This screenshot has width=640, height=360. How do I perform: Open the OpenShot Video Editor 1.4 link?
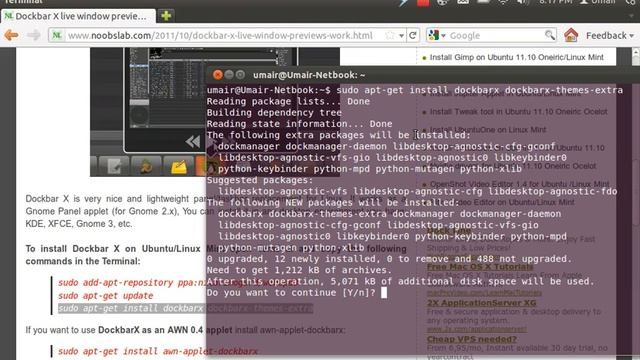click(x=519, y=184)
